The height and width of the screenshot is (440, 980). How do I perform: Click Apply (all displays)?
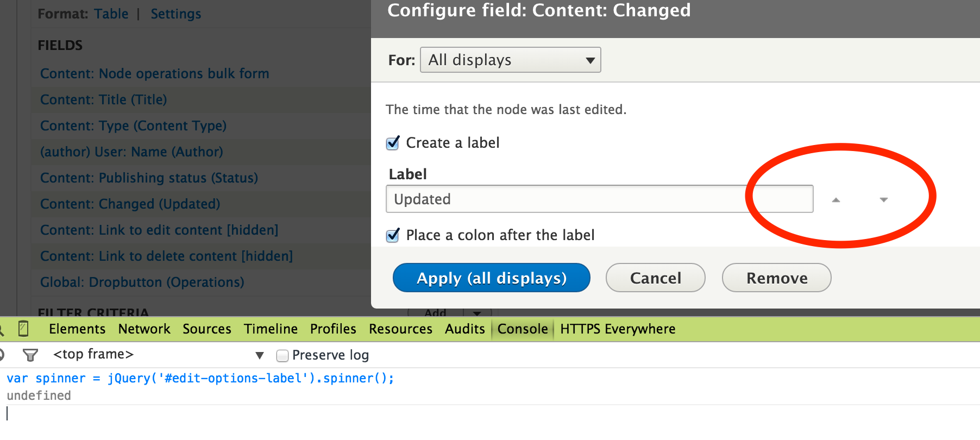click(x=491, y=278)
